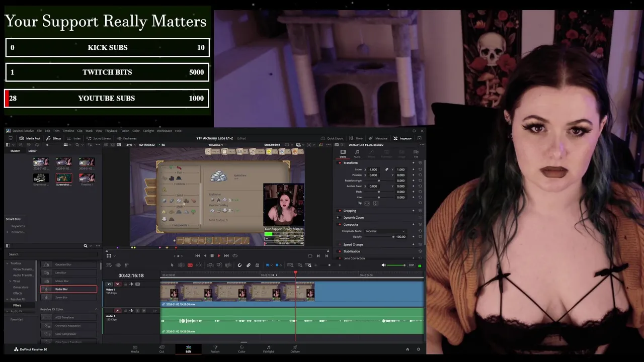Toggle timeline Snapping magnet icon

click(239, 265)
